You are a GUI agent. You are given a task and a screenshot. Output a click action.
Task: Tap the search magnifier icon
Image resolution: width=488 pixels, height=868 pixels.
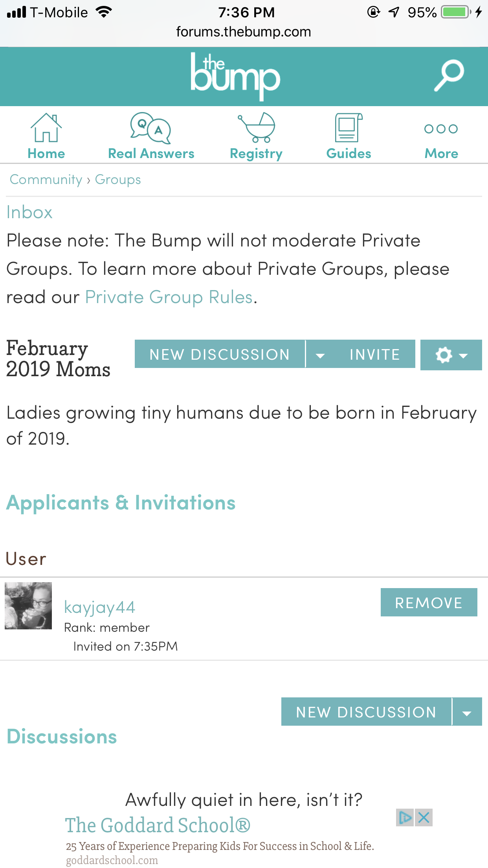[x=449, y=75]
